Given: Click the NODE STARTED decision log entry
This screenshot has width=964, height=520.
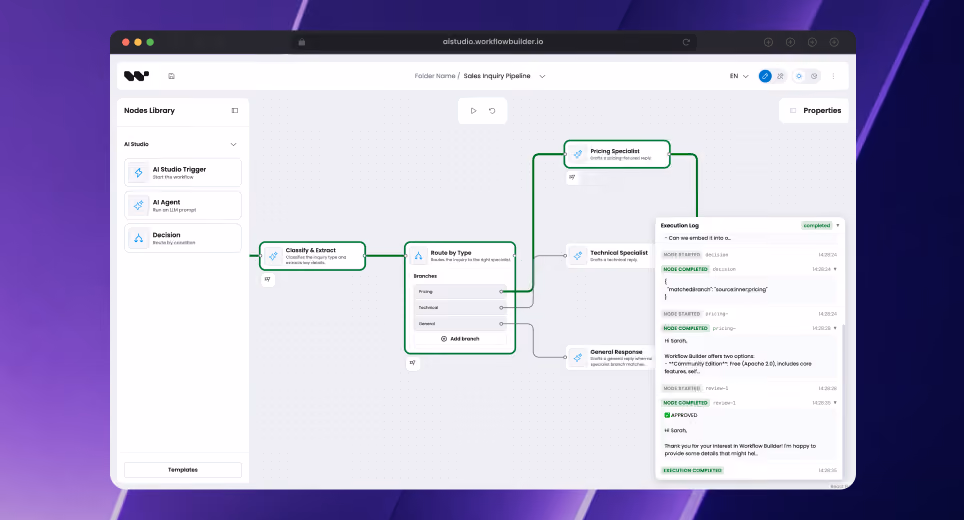Looking at the screenshot, I should tap(749, 254).
